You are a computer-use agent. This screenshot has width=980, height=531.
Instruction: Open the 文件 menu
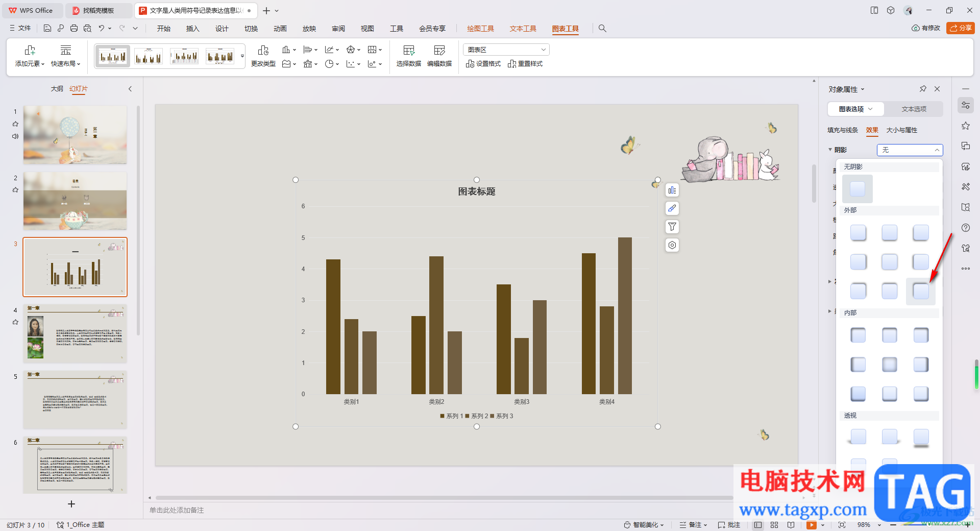20,28
